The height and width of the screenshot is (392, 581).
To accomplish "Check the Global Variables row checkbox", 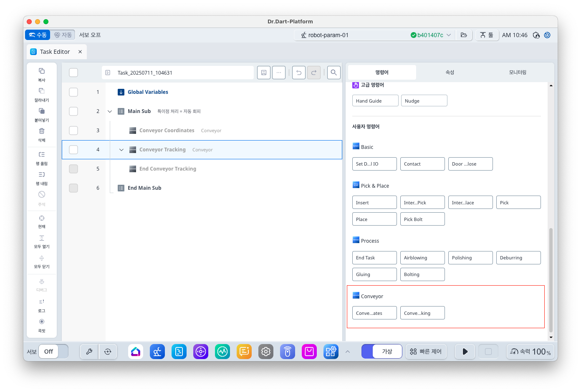I will [73, 92].
